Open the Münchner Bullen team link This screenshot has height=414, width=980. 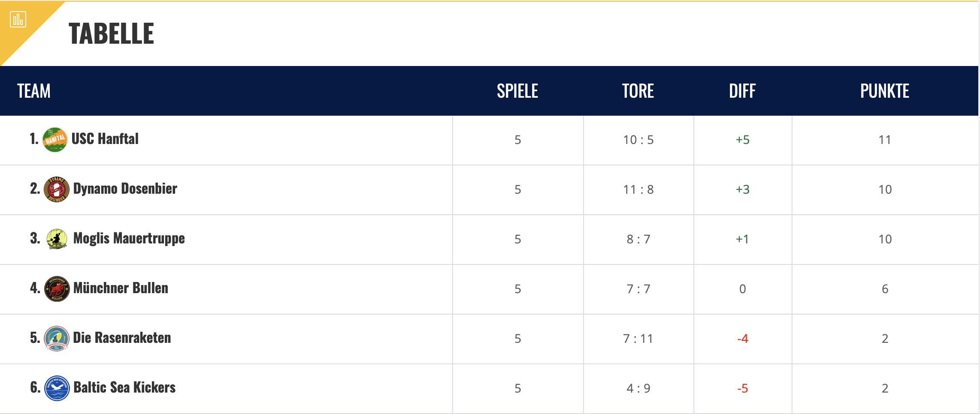[121, 288]
